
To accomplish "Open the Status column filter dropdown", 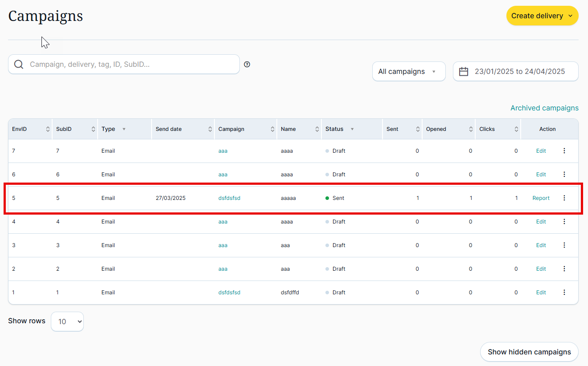I will (352, 129).
